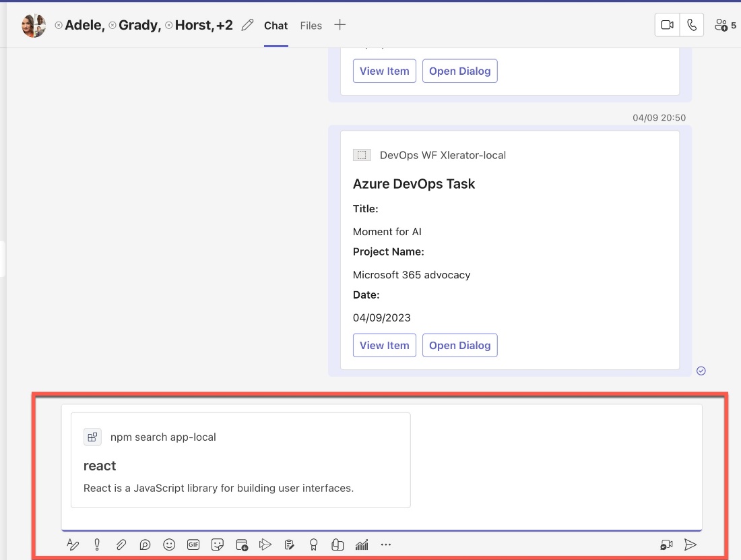The image size is (741, 560).
Task: Edit the group chat name
Action: (247, 24)
